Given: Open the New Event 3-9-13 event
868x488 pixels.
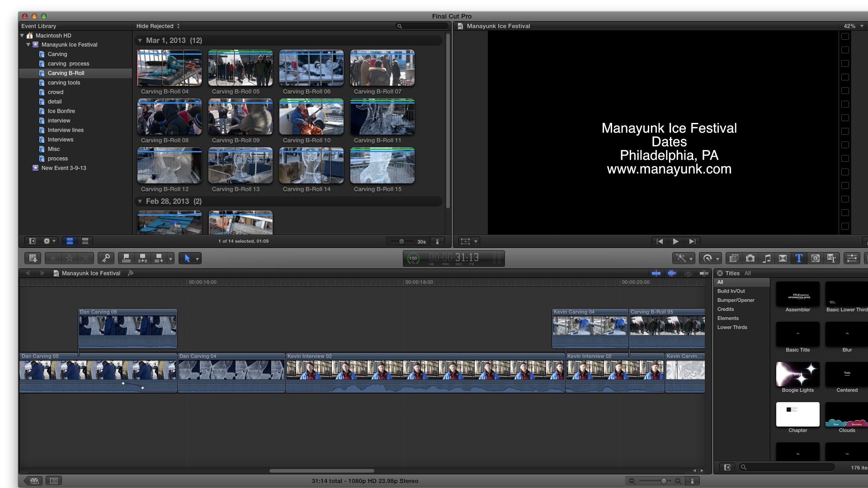Looking at the screenshot, I should point(63,168).
